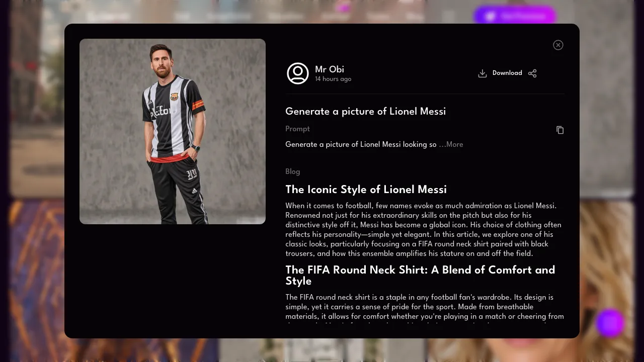
Task: Click the '14 hours ago' timestamp
Action: [333, 79]
